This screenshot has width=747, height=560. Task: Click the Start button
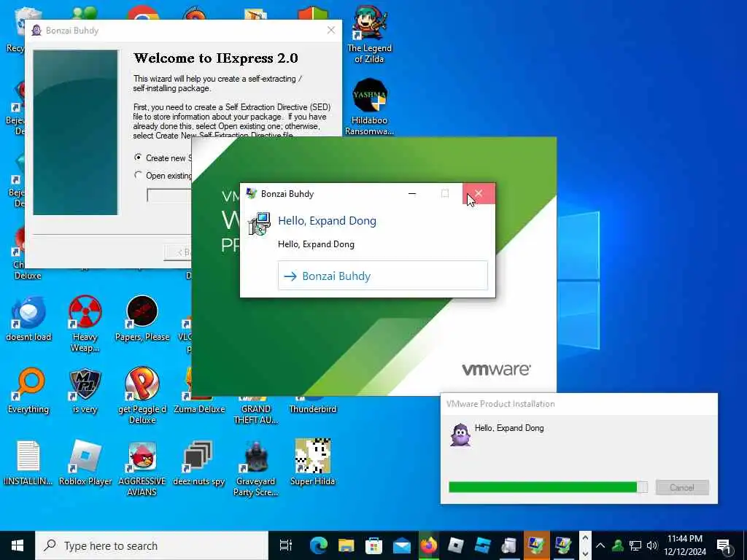(x=18, y=545)
